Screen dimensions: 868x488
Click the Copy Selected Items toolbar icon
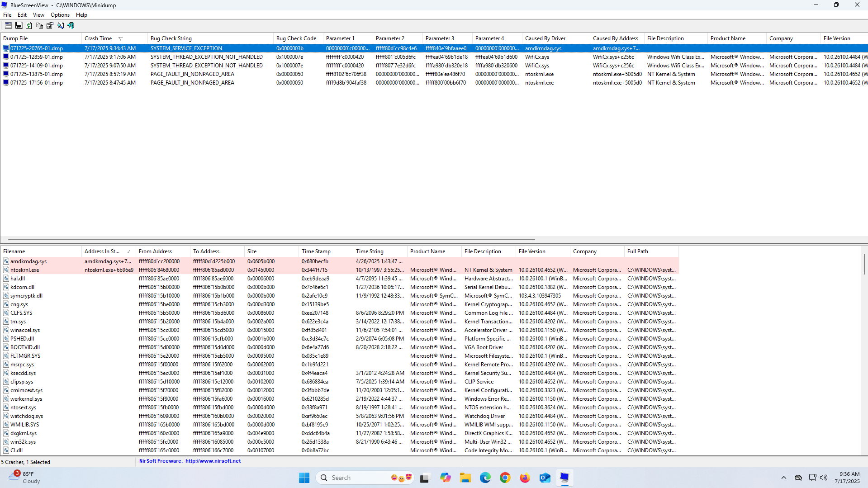tap(39, 26)
